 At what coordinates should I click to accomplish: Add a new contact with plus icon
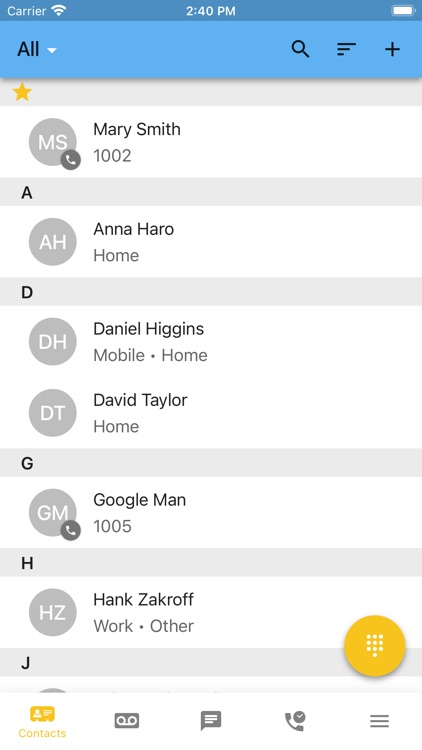click(x=392, y=49)
